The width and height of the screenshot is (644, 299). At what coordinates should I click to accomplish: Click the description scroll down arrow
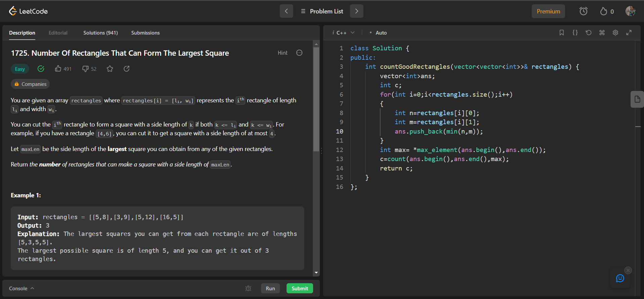[316, 273]
